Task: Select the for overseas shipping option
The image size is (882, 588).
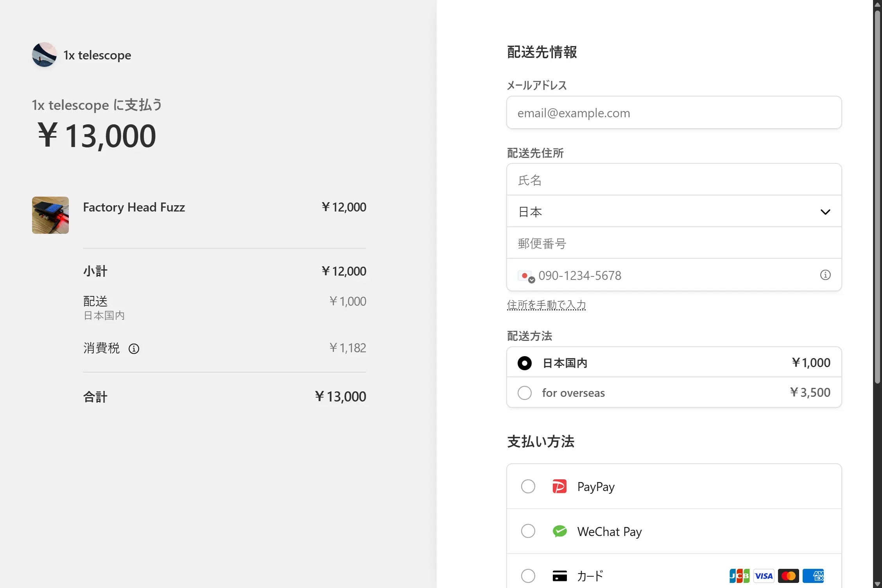Action: pyautogui.click(x=525, y=393)
